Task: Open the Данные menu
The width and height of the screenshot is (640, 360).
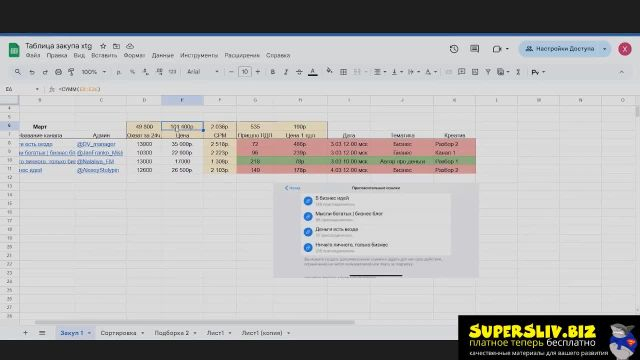Action: click(x=162, y=55)
